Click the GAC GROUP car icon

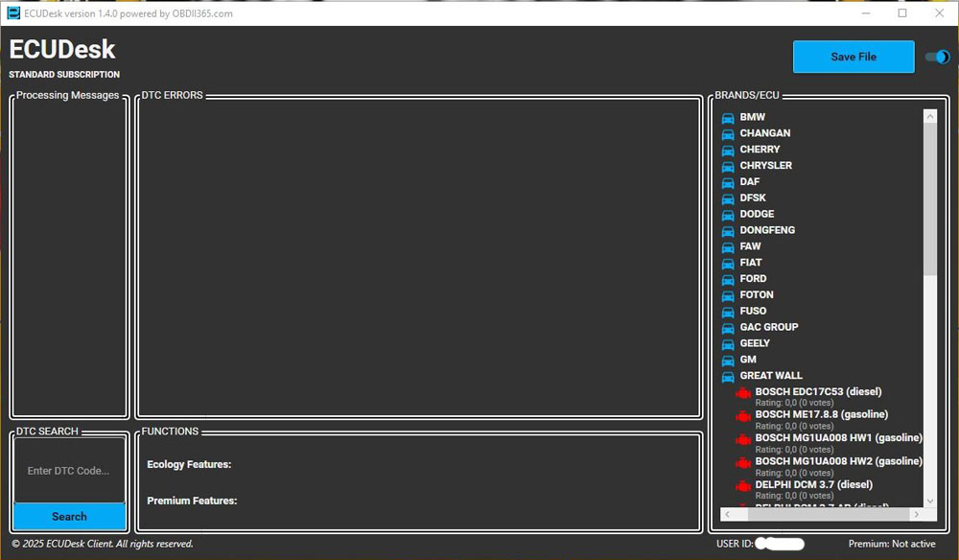tap(728, 328)
